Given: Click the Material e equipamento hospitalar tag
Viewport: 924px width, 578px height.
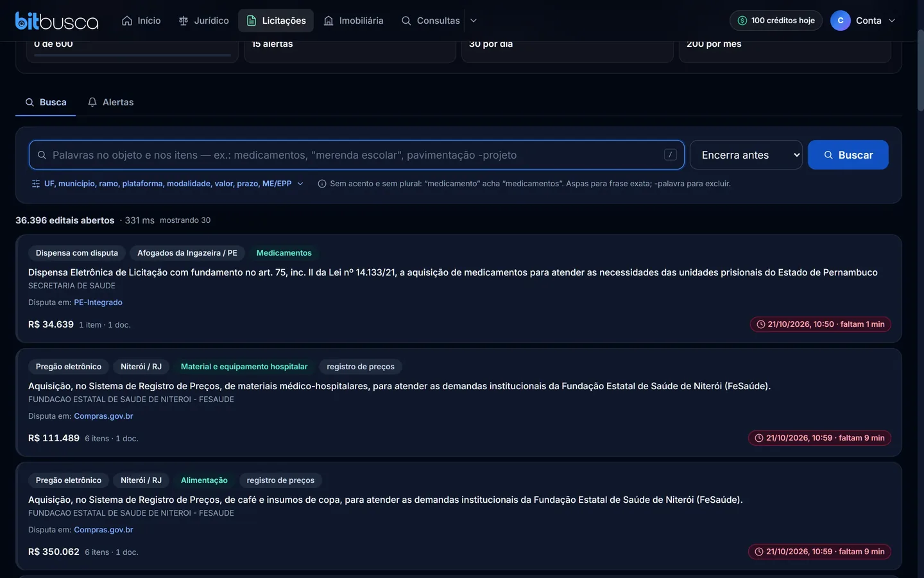Looking at the screenshot, I should coord(244,367).
